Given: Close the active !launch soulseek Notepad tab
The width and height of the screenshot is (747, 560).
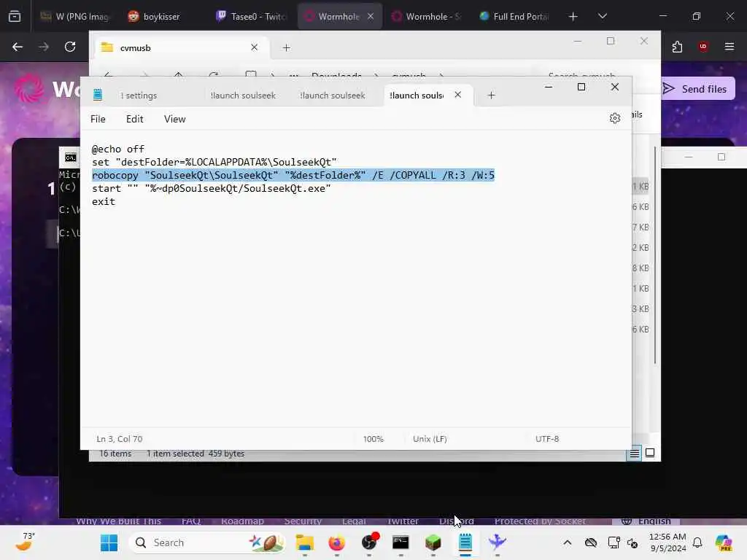Looking at the screenshot, I should coord(458,95).
